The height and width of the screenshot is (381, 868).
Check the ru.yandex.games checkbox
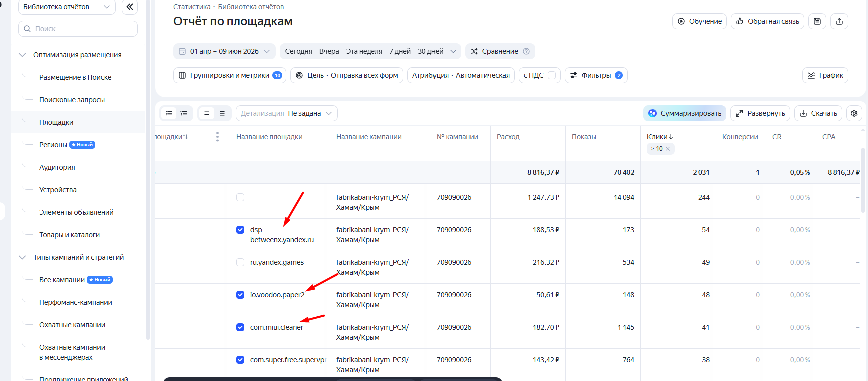[x=240, y=262]
